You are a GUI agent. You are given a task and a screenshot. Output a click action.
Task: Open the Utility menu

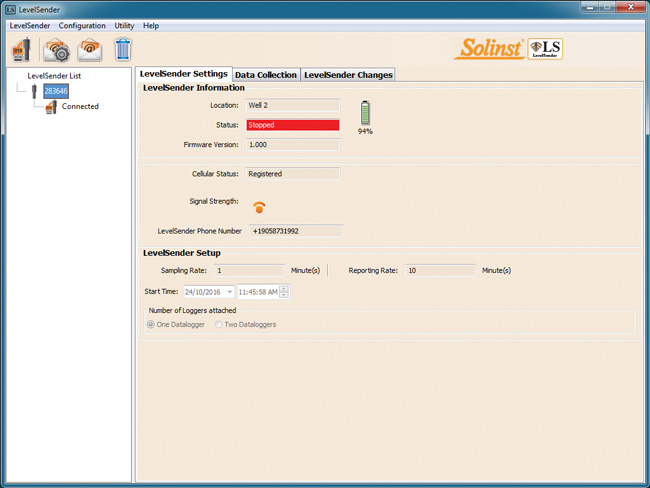pos(124,25)
